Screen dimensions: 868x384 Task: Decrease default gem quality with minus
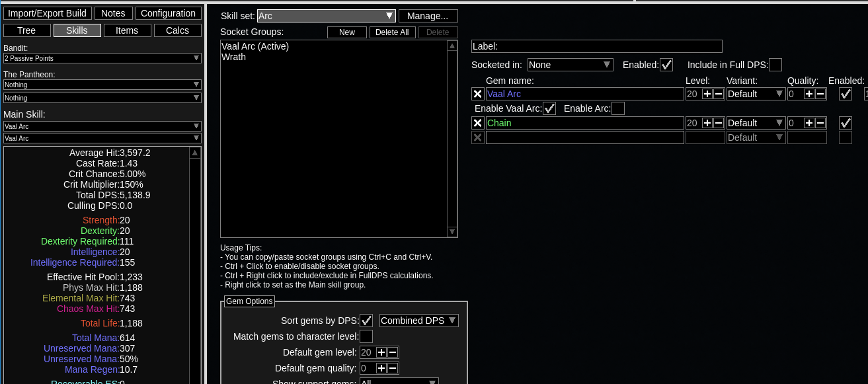click(393, 368)
